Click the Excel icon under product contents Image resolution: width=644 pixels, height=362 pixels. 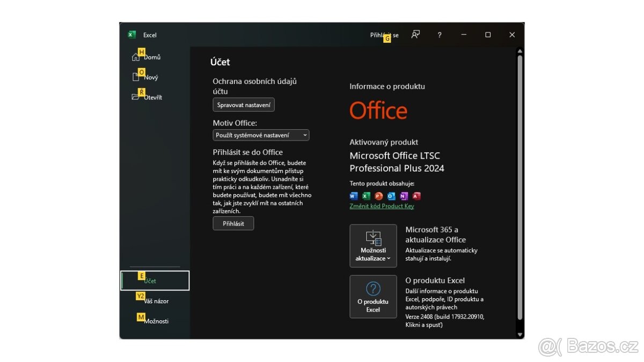point(366,196)
